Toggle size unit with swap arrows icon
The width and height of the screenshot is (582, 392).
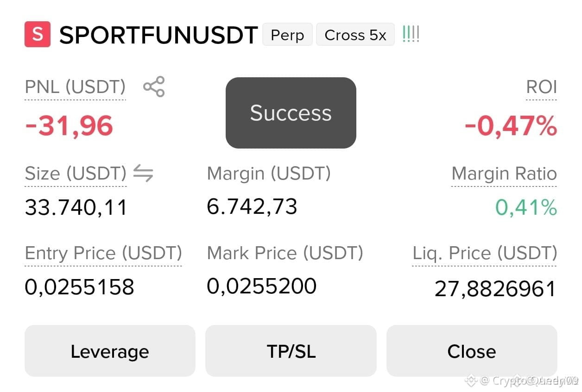pyautogui.click(x=143, y=174)
